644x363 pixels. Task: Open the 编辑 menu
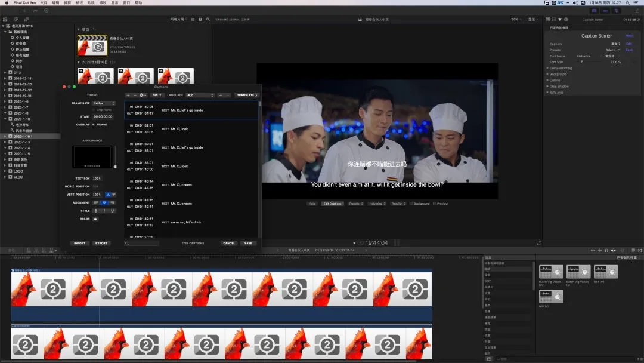tap(55, 2)
